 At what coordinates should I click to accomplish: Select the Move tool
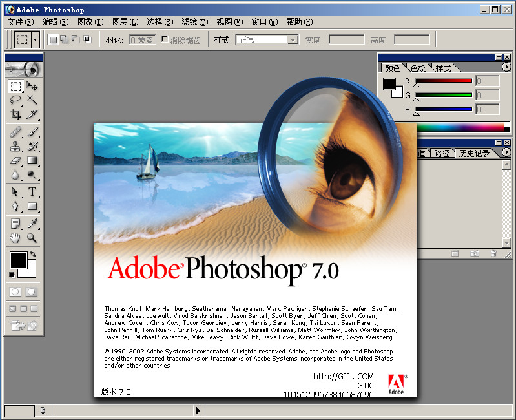pyautogui.click(x=32, y=87)
